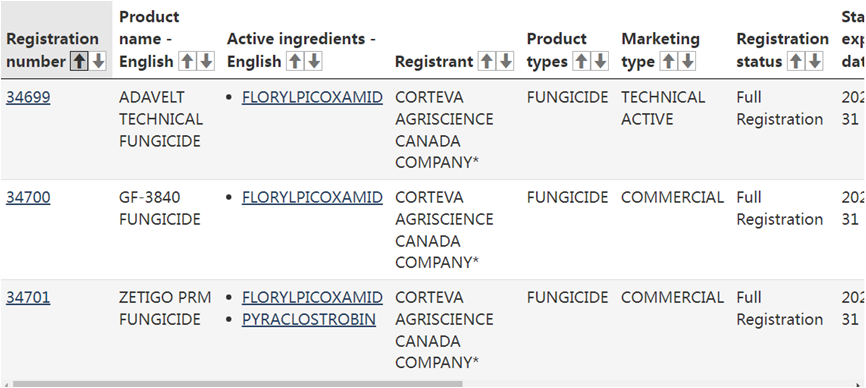Sort Product types ascending arrow
Viewport: 866px width, 388px height.
[x=581, y=61]
